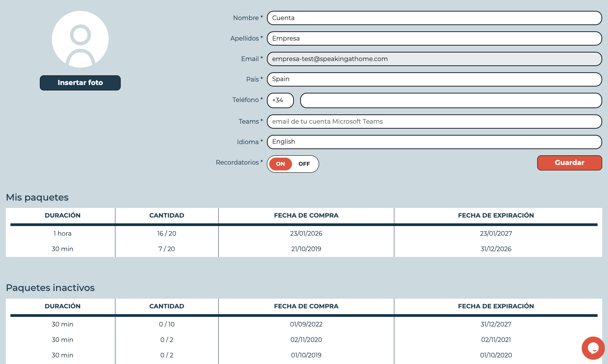The height and width of the screenshot is (364, 608).
Task: Click CANTIDAD header in Mis paquetes table
Action: (x=167, y=216)
